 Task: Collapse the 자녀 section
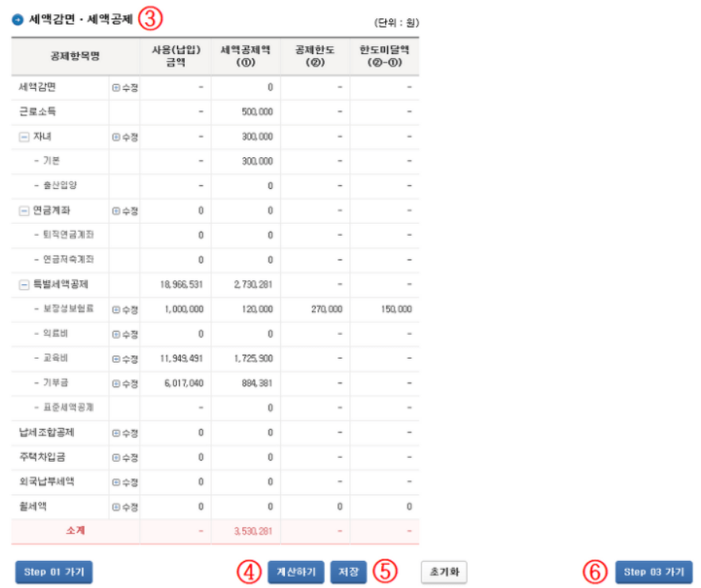click(24, 136)
